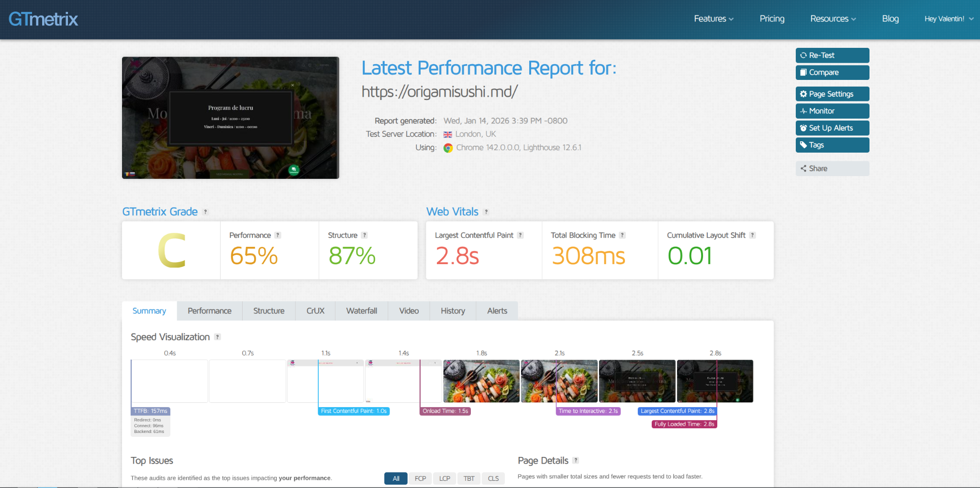Open Page Settings with gear icon
The height and width of the screenshot is (488, 980).
pyautogui.click(x=832, y=94)
